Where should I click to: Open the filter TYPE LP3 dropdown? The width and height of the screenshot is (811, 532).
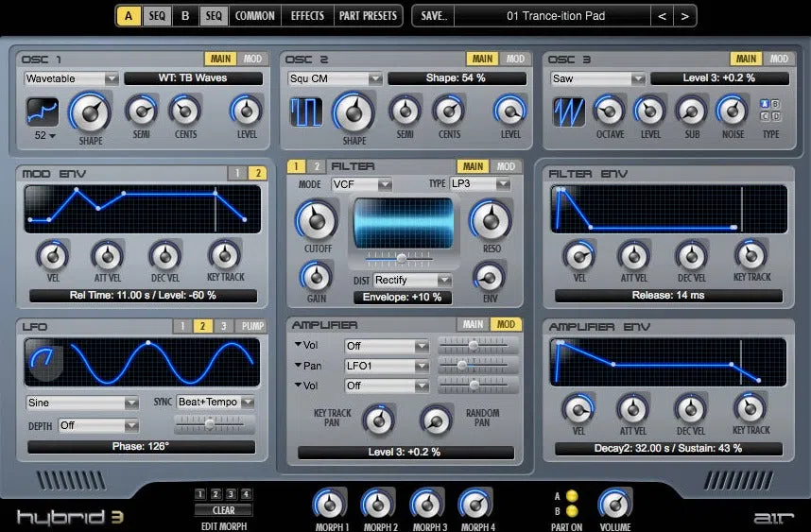(x=480, y=183)
